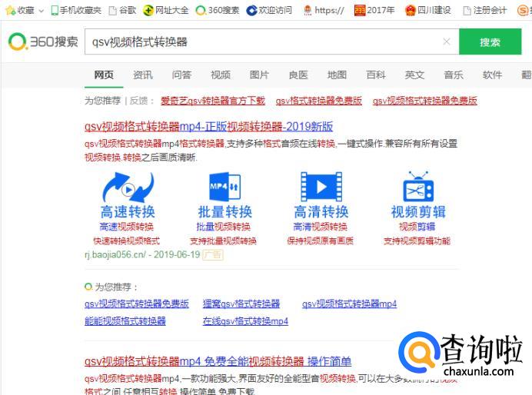Open 在线qsv格式转换mp4 recommendation
This screenshot has height=395, width=532.
tap(245, 320)
